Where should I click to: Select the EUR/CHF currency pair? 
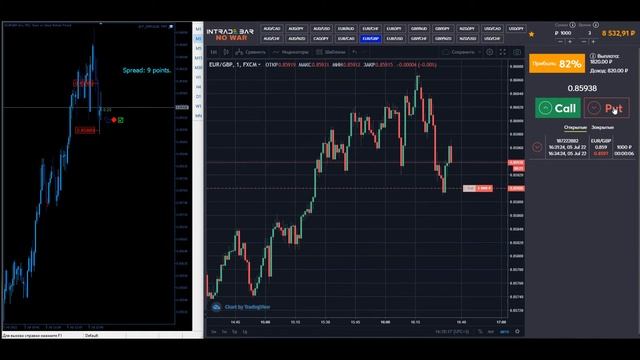[x=370, y=29]
